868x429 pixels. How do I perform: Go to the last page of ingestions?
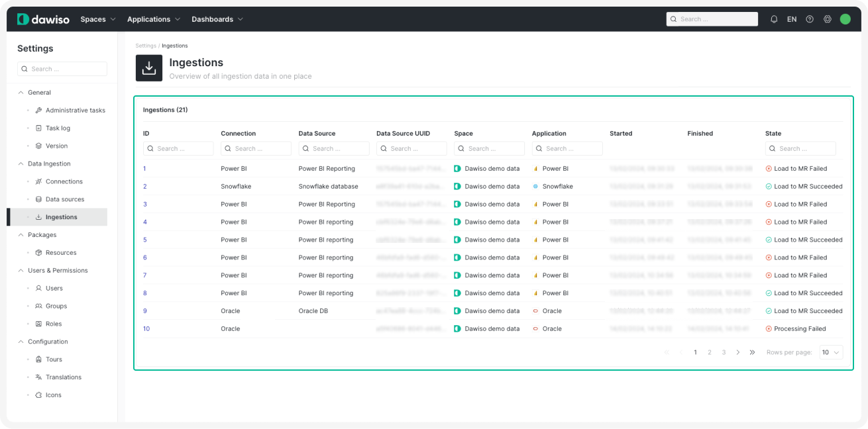pyautogui.click(x=752, y=352)
